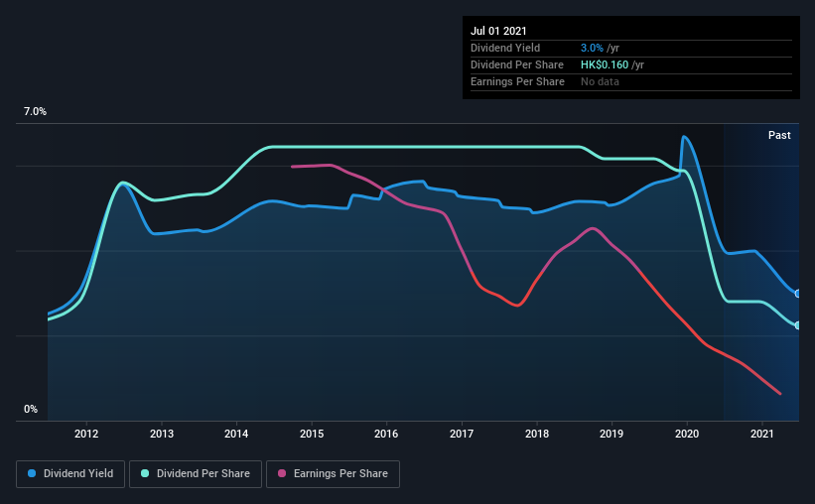Viewport: 815px width, 504px height.
Task: Click the blue Dividend Yield legend dot
Action: pos(33,474)
